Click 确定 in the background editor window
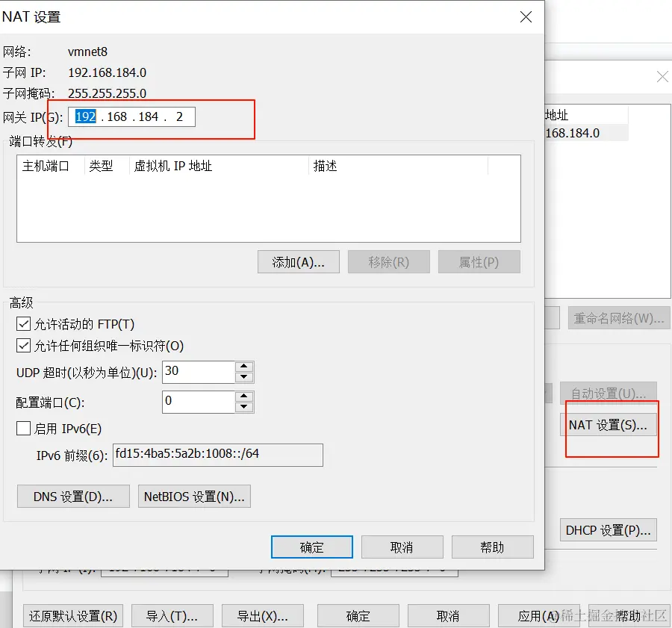 [358, 616]
